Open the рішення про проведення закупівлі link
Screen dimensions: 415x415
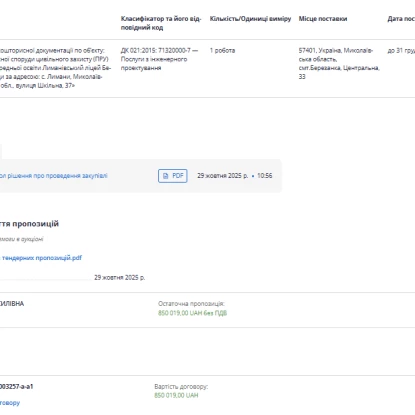pos(54,176)
